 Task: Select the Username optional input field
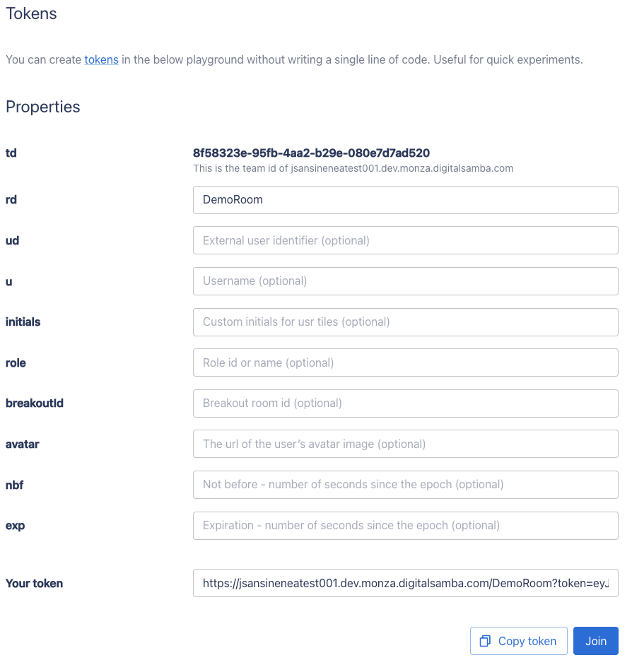(405, 281)
